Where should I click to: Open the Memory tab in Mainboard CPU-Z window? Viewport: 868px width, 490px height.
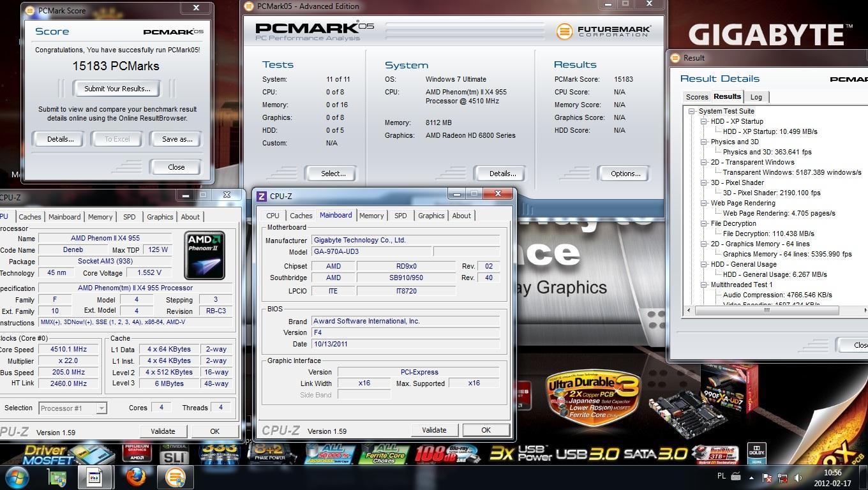point(371,216)
